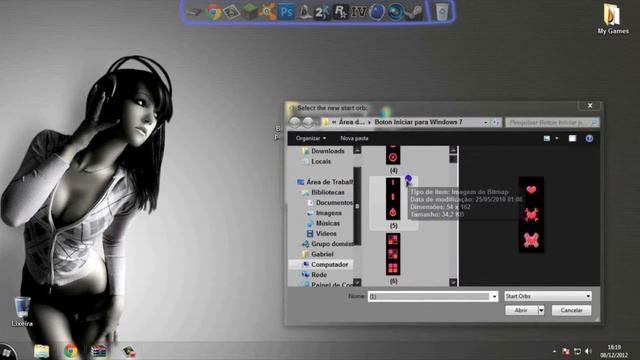This screenshot has height=360, width=640.
Task: Open the Recycle Bin icon in dock
Action: coord(442,12)
